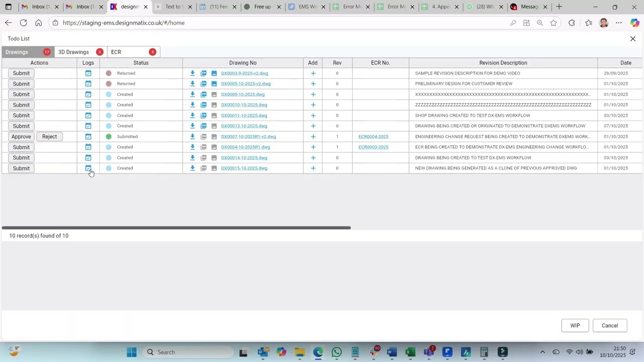Submit drawing DX00011-10-2025.dwg
Image resolution: width=644 pixels, height=362 pixels.
(x=21, y=116)
